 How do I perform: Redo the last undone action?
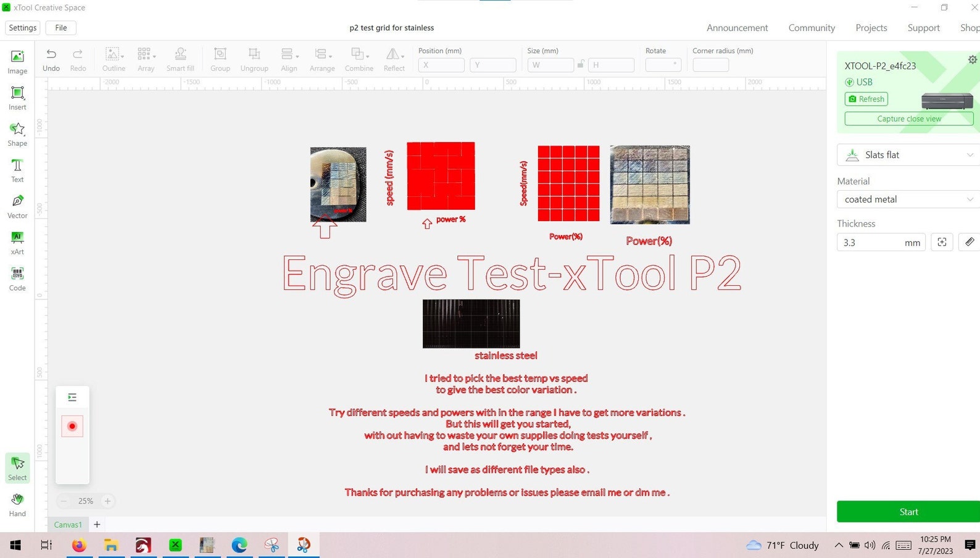tap(78, 60)
